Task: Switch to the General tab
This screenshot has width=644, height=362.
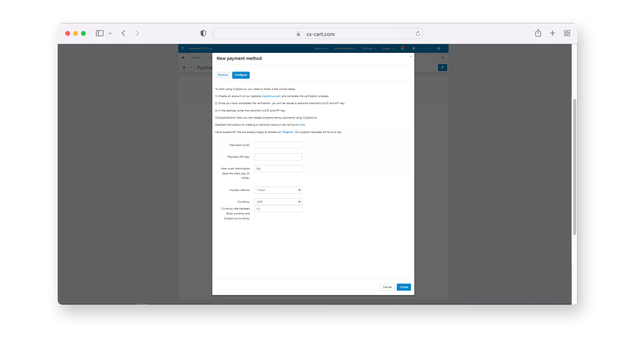Action: click(x=223, y=75)
